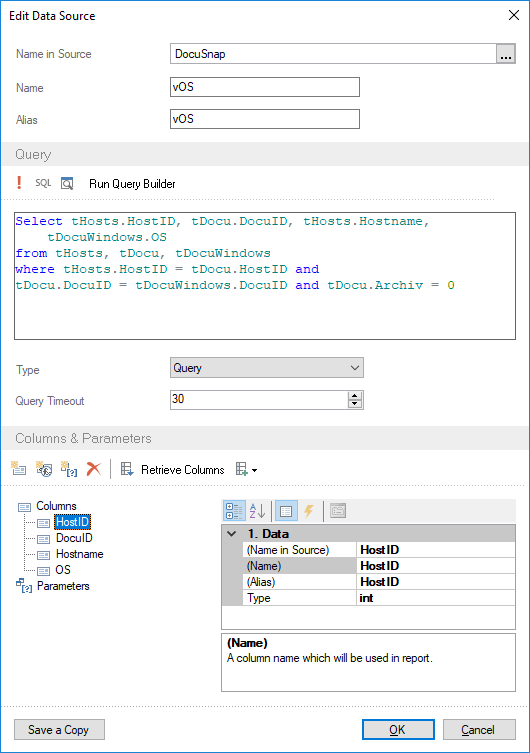Collapse the 1. Data category

pyautogui.click(x=232, y=534)
